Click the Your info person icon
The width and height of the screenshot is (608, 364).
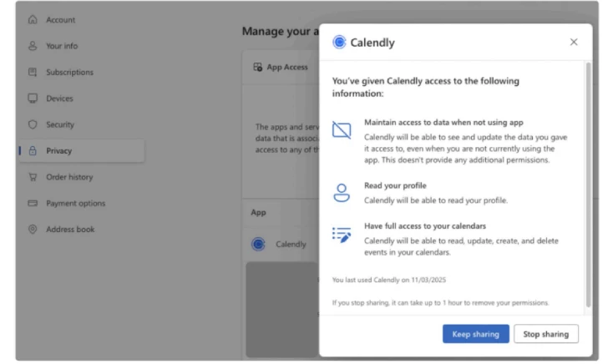point(33,46)
